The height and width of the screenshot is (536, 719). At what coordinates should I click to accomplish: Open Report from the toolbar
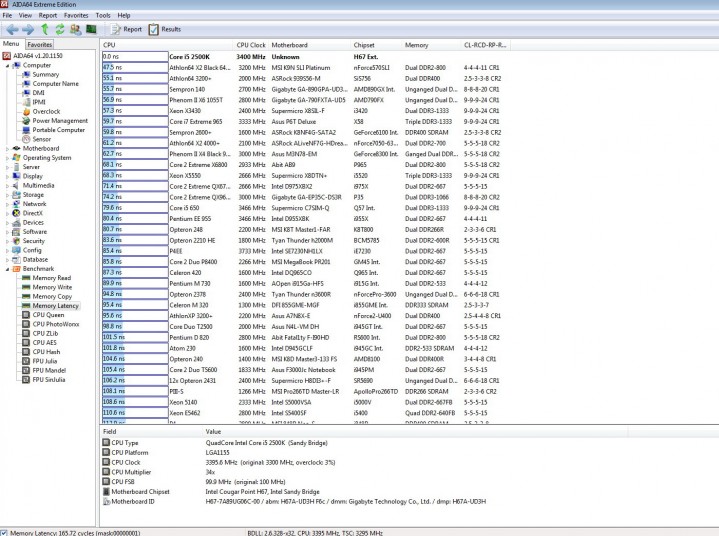tap(127, 29)
